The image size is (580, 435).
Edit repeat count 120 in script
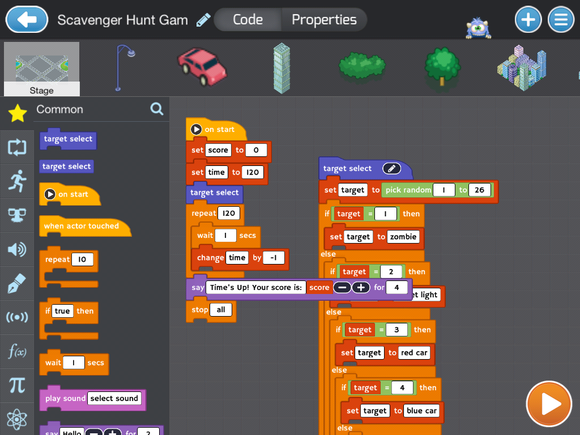229,213
